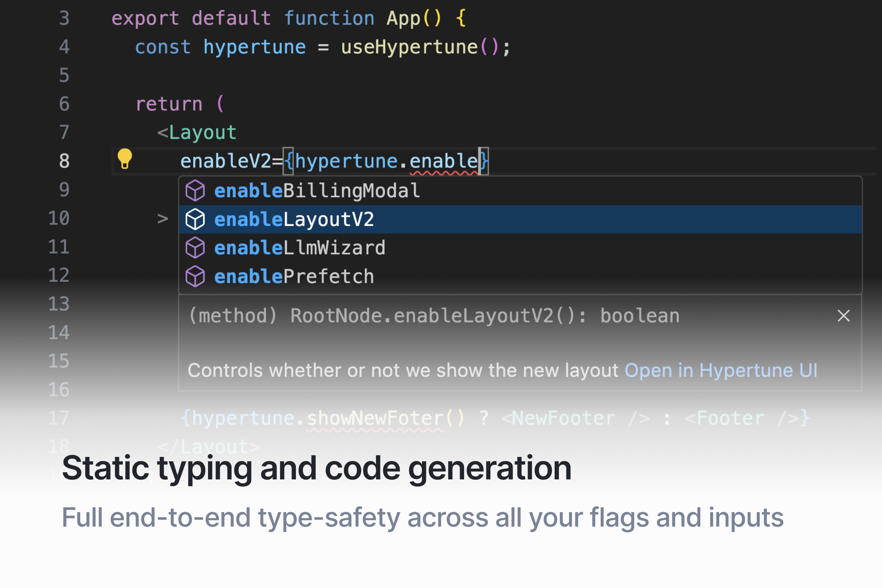Screen dimensions: 882x588
Task: Click line number 4 in gutter
Action: [x=64, y=47]
